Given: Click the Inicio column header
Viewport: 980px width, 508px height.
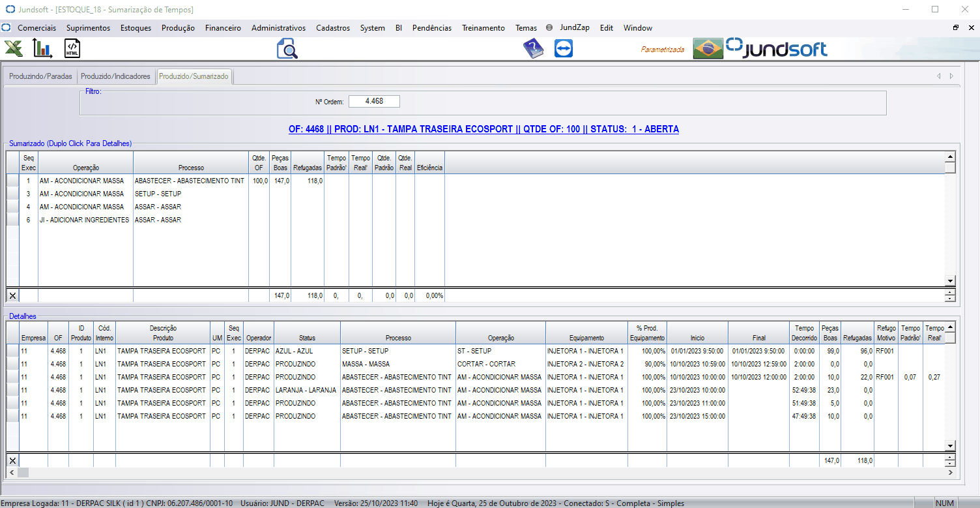Looking at the screenshot, I should click(697, 333).
